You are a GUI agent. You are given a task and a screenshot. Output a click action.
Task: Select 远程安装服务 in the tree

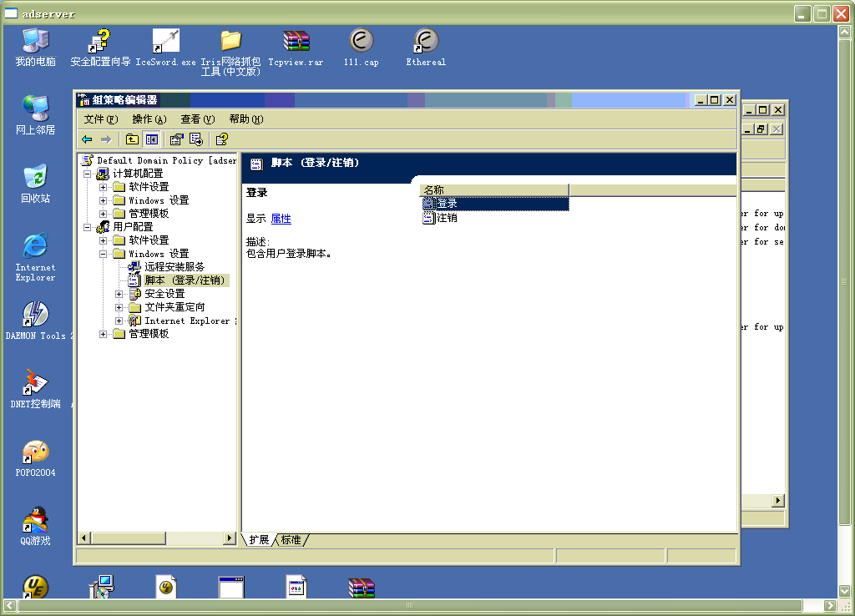(175, 267)
